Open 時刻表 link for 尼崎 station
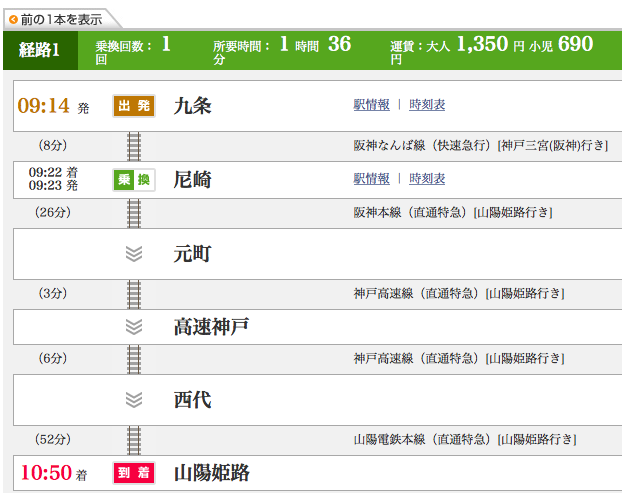This screenshot has height=493, width=622. pos(427,178)
